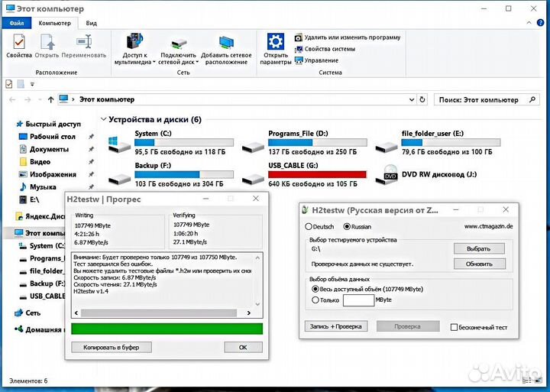The width and height of the screenshot is (550, 392).
Task: Switch to Компьютер ribbon tab
Action: coord(54,23)
